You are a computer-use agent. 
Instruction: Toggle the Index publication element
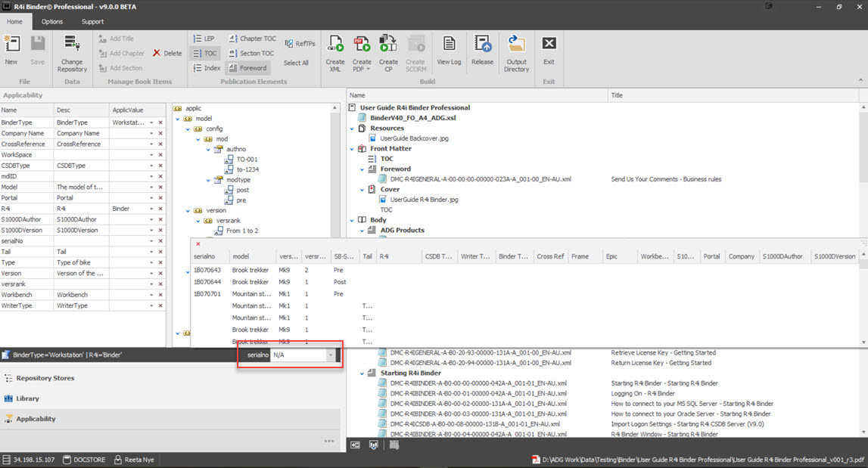207,68
